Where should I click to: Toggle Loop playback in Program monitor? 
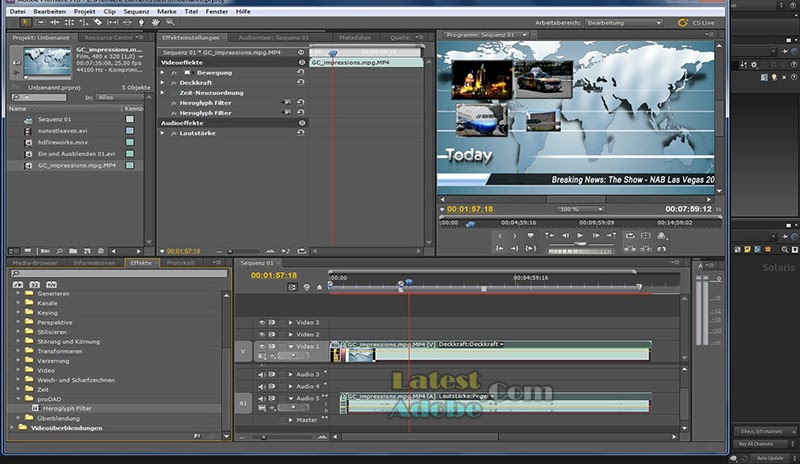(x=630, y=235)
